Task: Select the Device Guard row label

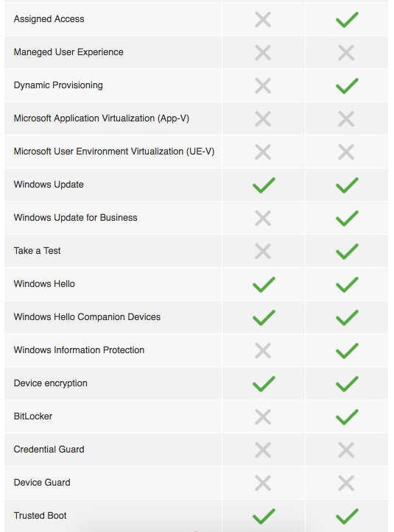Action: click(x=42, y=483)
